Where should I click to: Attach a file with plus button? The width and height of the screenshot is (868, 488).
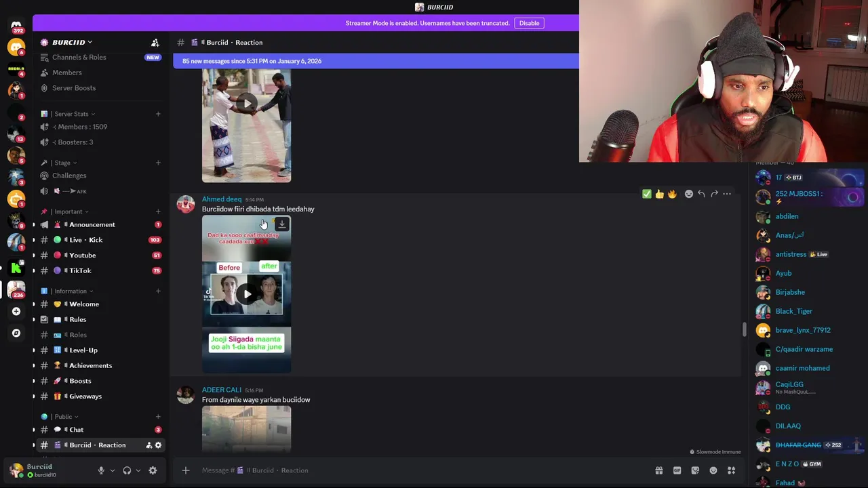tap(186, 470)
